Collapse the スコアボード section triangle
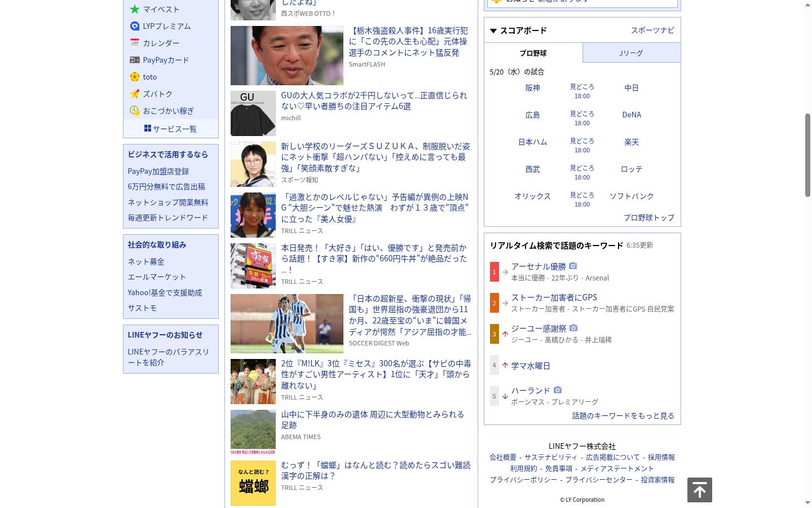This screenshot has height=508, width=812. pyautogui.click(x=493, y=31)
